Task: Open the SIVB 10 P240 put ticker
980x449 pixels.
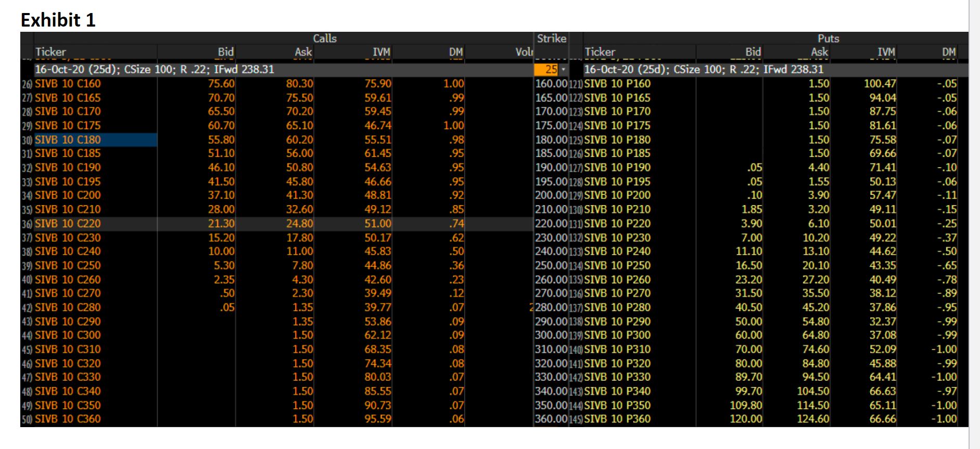Action: (617, 251)
